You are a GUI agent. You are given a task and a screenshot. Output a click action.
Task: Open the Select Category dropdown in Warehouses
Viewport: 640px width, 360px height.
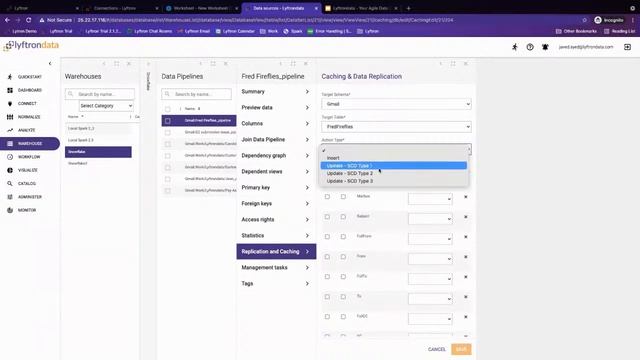[x=106, y=106]
